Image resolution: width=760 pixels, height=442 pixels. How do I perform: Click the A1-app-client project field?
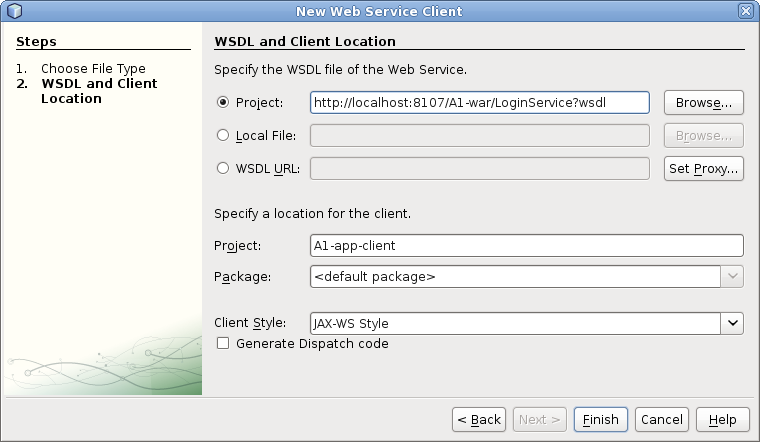tap(526, 246)
